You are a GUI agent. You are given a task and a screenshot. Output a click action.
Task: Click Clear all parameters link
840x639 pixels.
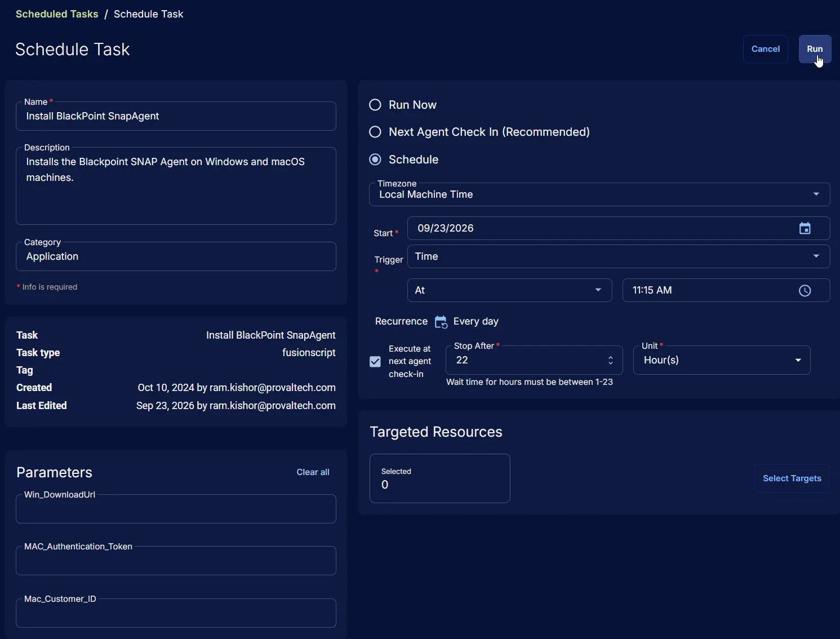pyautogui.click(x=313, y=472)
